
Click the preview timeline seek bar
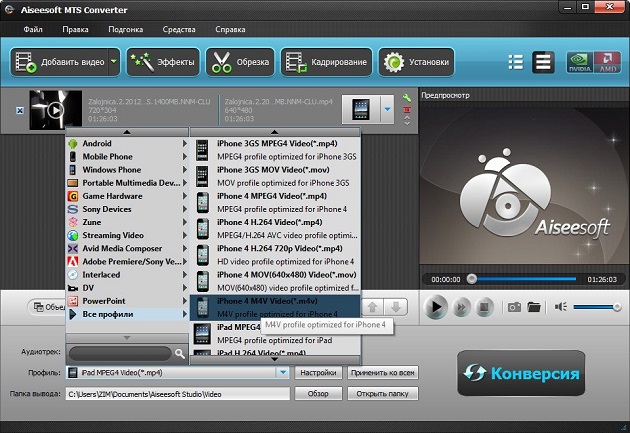(524, 279)
